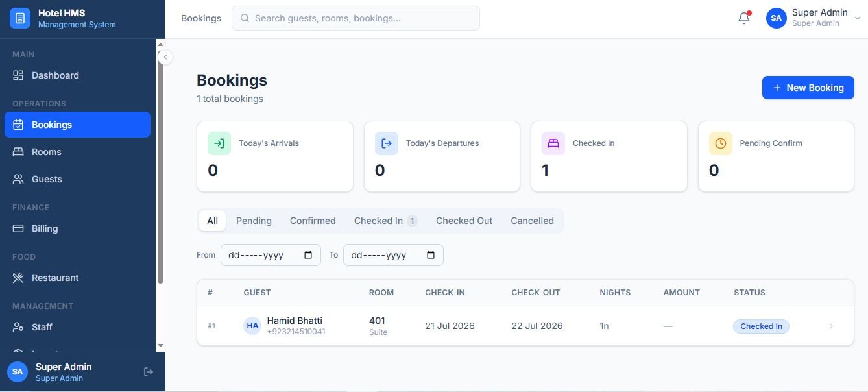Click the search magnifier icon
868x392 pixels.
tap(245, 18)
